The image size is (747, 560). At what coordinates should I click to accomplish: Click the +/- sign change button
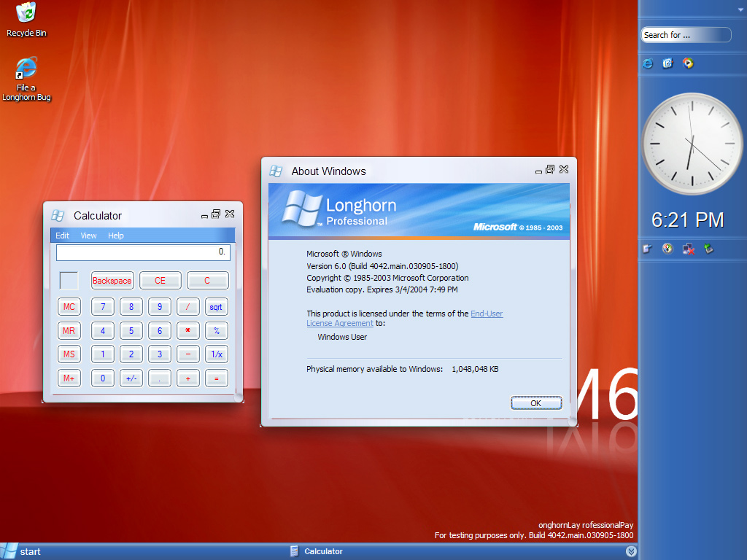(131, 378)
